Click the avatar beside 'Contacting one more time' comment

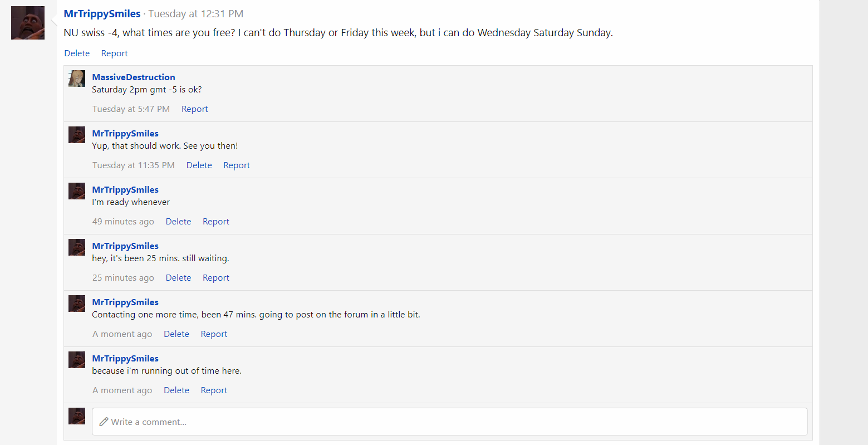coord(77,304)
